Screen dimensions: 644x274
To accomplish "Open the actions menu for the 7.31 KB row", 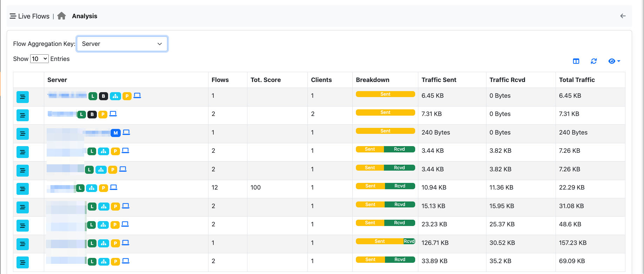I will (x=22, y=115).
